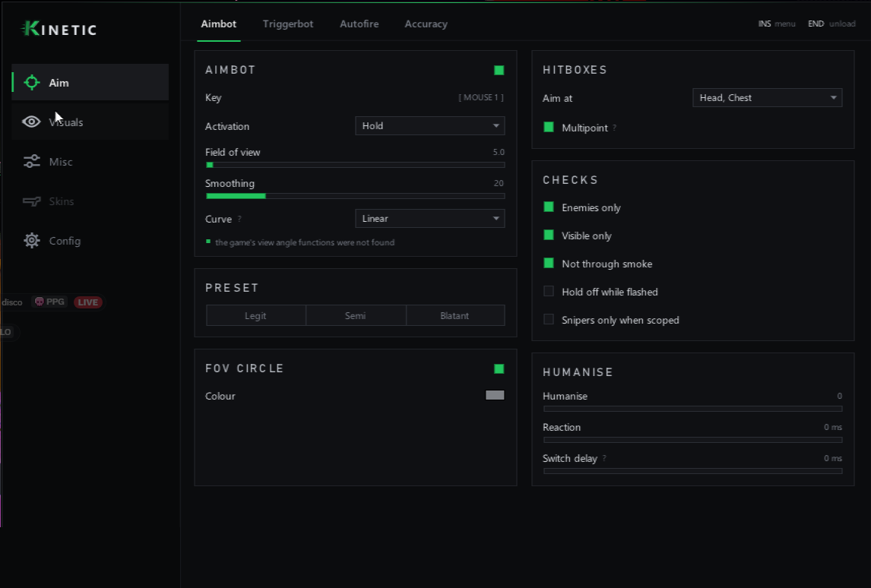Click the [ MOUSE 1 ] key binding
871x588 pixels.
tap(481, 97)
